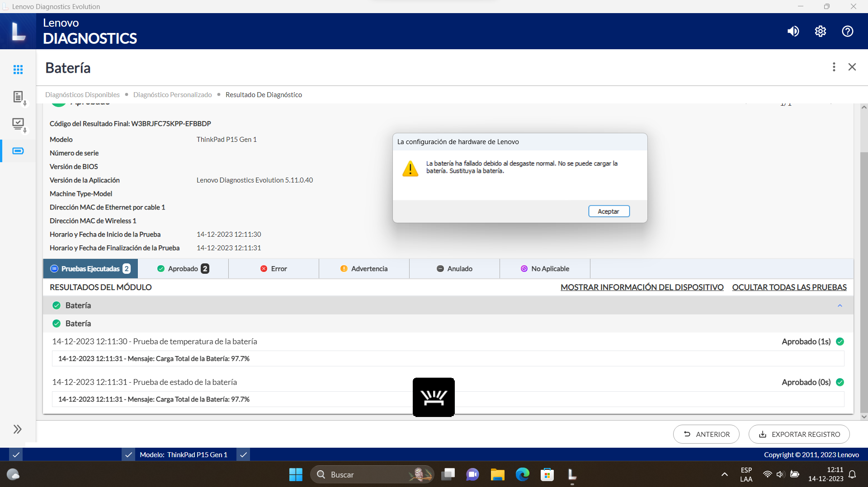The image size is (868, 487).
Task: Filter by No Aplicable tab
Action: (x=545, y=268)
